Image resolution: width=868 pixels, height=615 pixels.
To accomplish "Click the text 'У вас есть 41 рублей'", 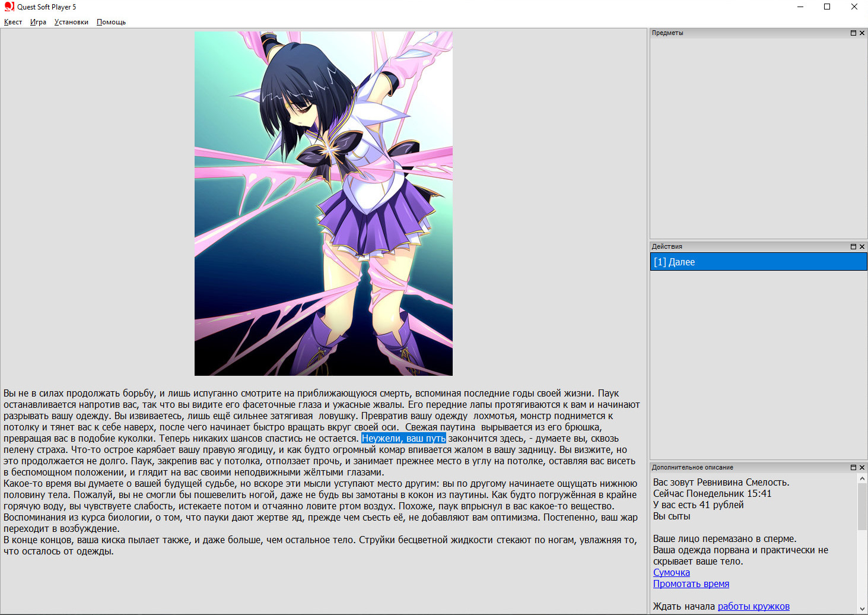I will (x=698, y=505).
